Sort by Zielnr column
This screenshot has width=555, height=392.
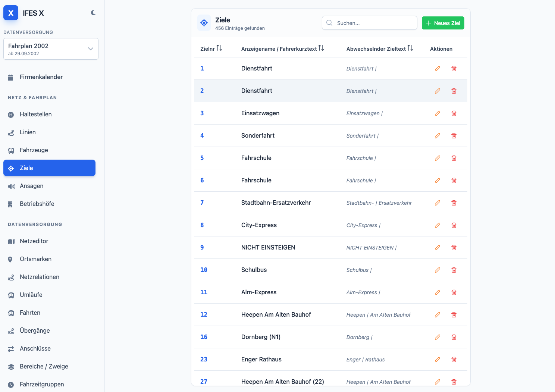211,48
